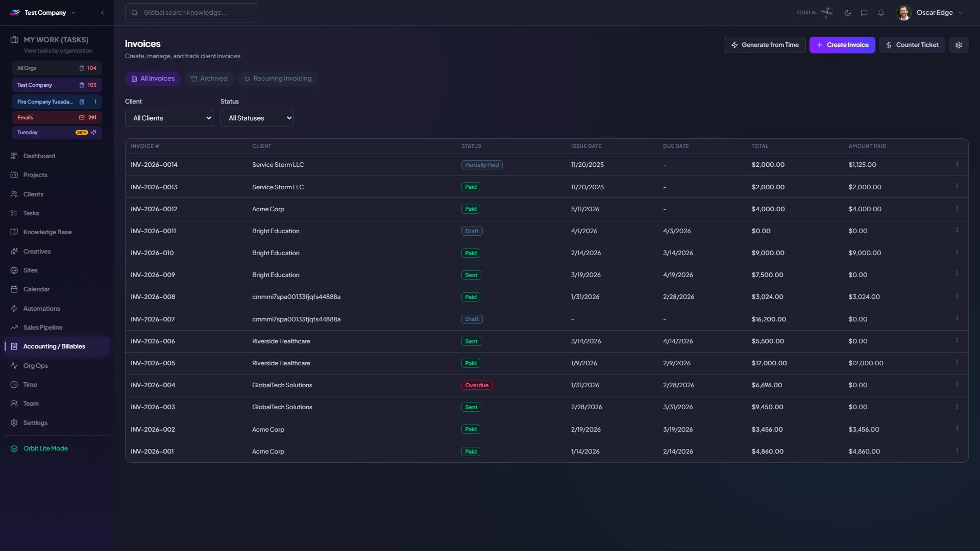Open row menu for INV-2026-0014
Image resolution: width=980 pixels, height=551 pixels.
tap(957, 164)
